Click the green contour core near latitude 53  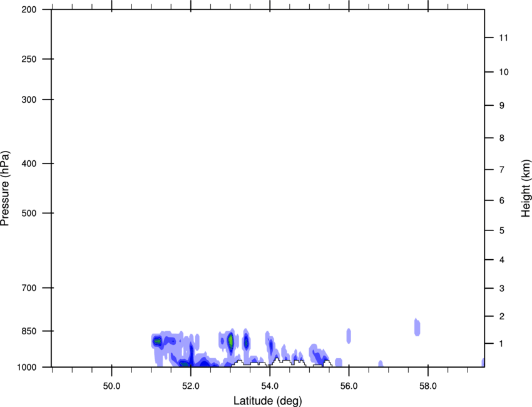pos(231,341)
